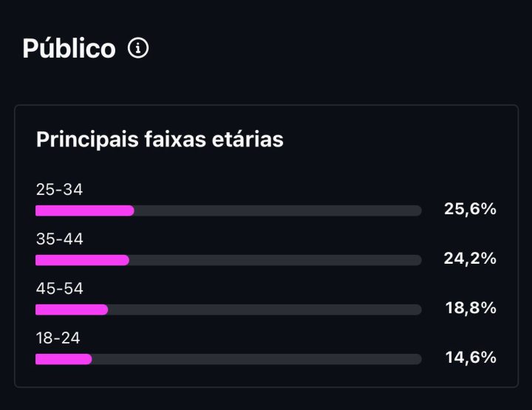Image resolution: width=532 pixels, height=410 pixels.
Task: Click gray unfilled track of 25-34 bar
Action: [x=278, y=211]
